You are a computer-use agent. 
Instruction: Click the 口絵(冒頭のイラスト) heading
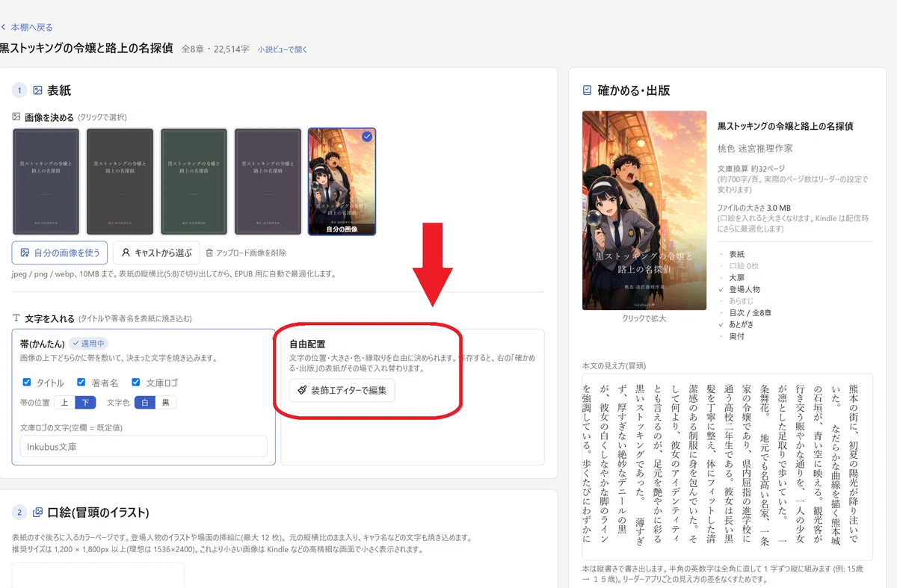[x=99, y=513]
